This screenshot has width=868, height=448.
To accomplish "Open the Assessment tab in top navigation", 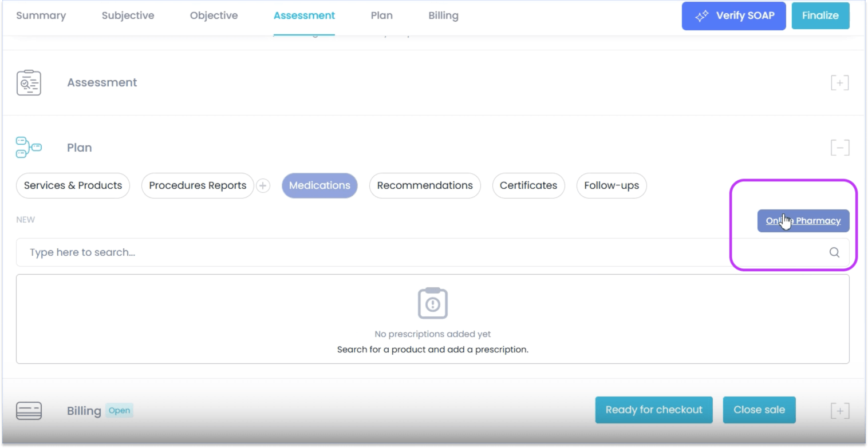I will [x=304, y=15].
